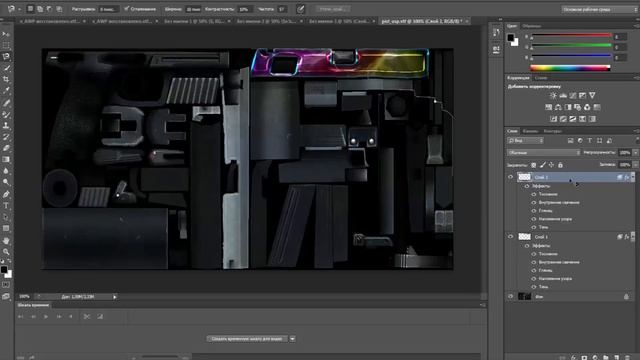
Task: Switch to the Каналы tab
Action: pyautogui.click(x=530, y=131)
